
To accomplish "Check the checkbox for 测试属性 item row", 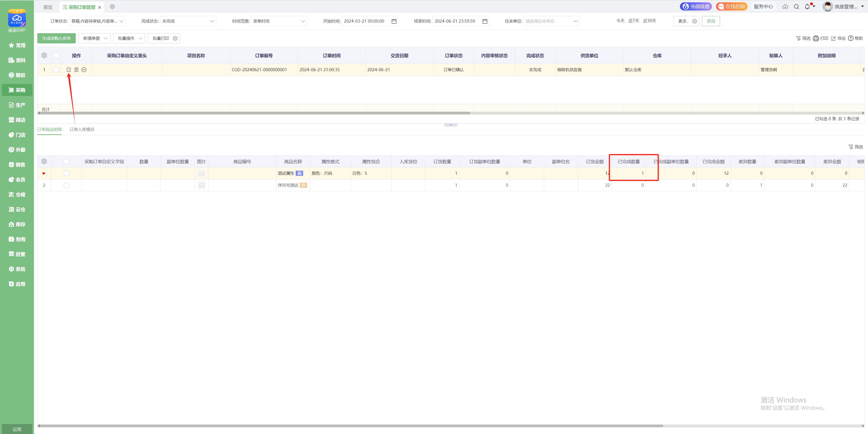I will 66,174.
